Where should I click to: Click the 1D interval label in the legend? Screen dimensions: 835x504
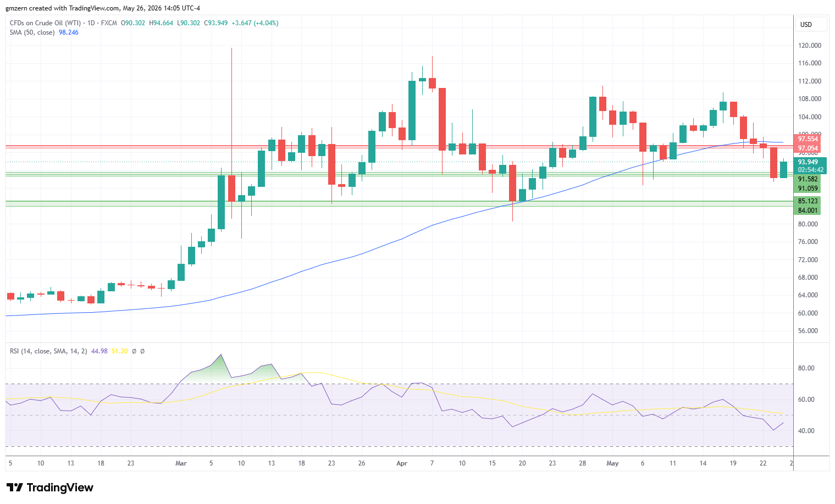(x=91, y=23)
